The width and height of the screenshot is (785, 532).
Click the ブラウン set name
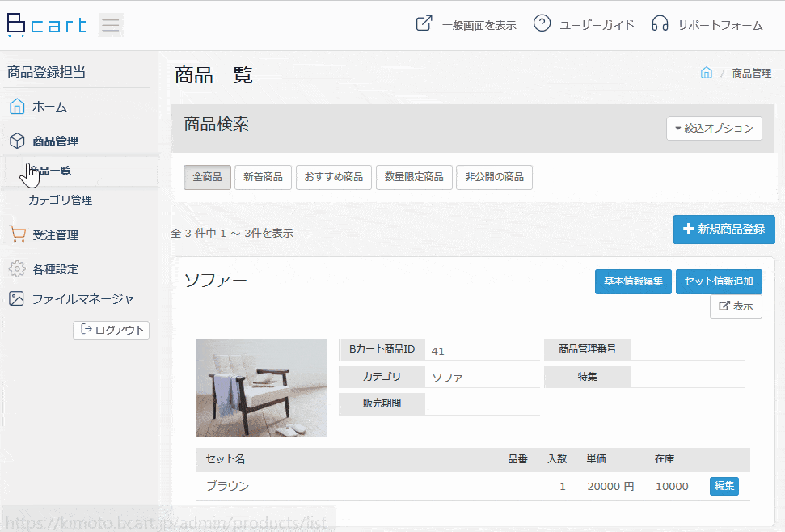coord(228,486)
